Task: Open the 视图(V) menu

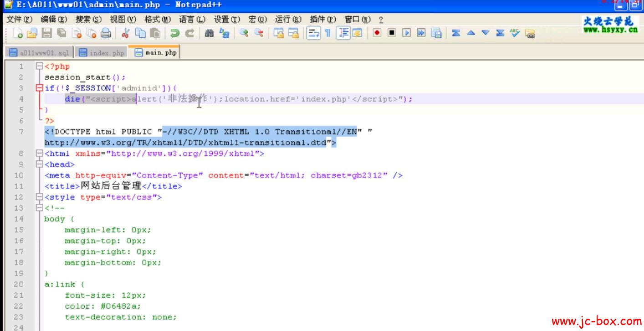Action: (123, 20)
